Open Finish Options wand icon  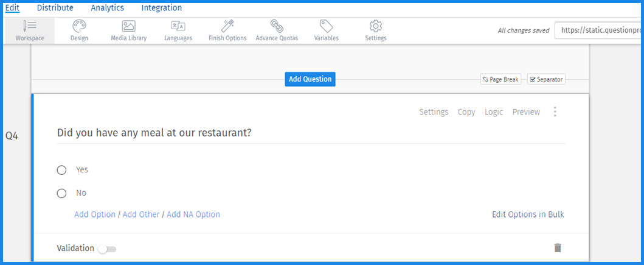coord(227,26)
